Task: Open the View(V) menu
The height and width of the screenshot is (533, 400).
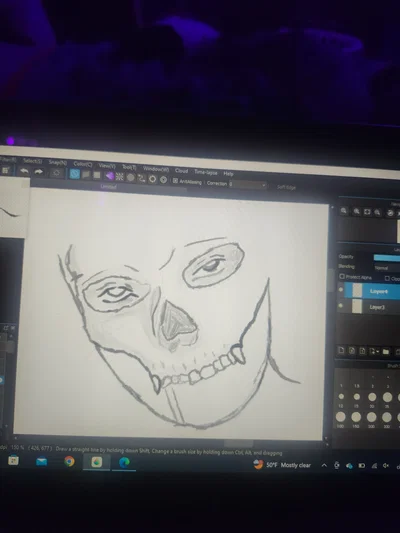Action: pyautogui.click(x=107, y=166)
